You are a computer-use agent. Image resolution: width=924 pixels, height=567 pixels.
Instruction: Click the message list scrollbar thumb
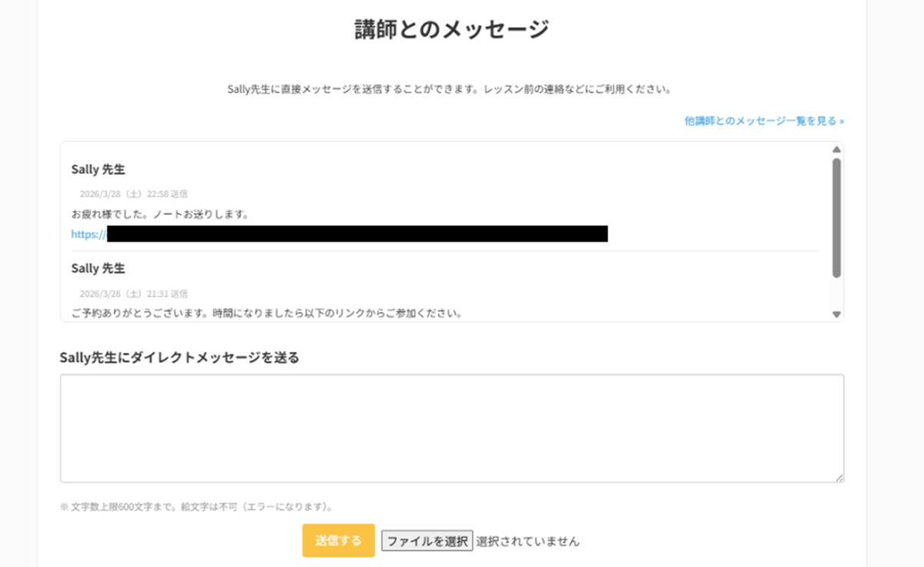836,217
